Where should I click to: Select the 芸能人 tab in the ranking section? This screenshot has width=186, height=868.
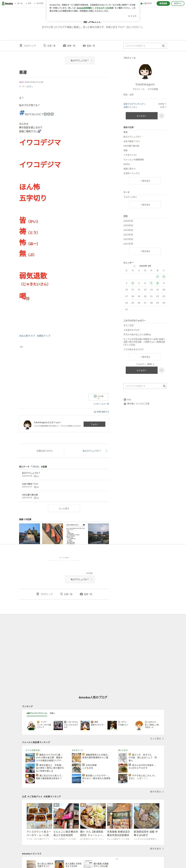[52, 713]
